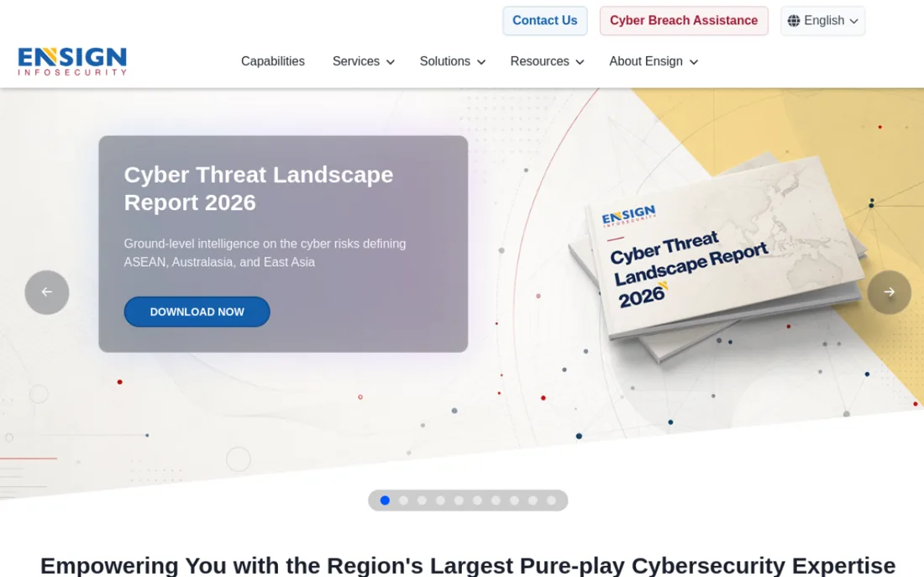Viewport: 924px width, 577px height.
Task: Click the Cyber Breach Assistance button
Action: coord(684,21)
